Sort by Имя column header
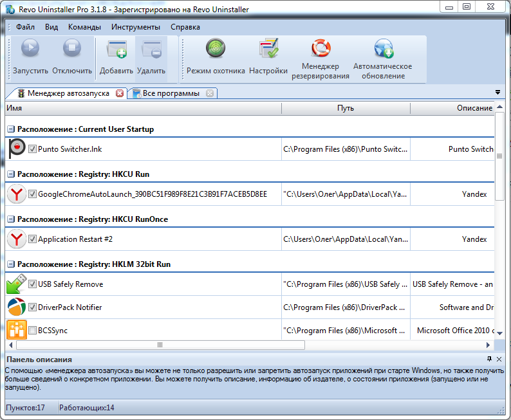 [x=143, y=108]
